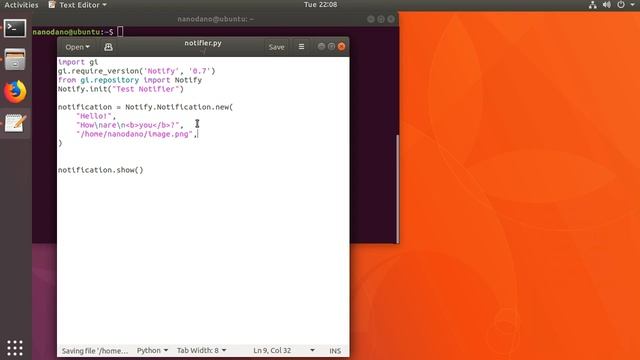Expand the system menu arrow
This screenshot has height=360, width=640.
tap(632, 5)
